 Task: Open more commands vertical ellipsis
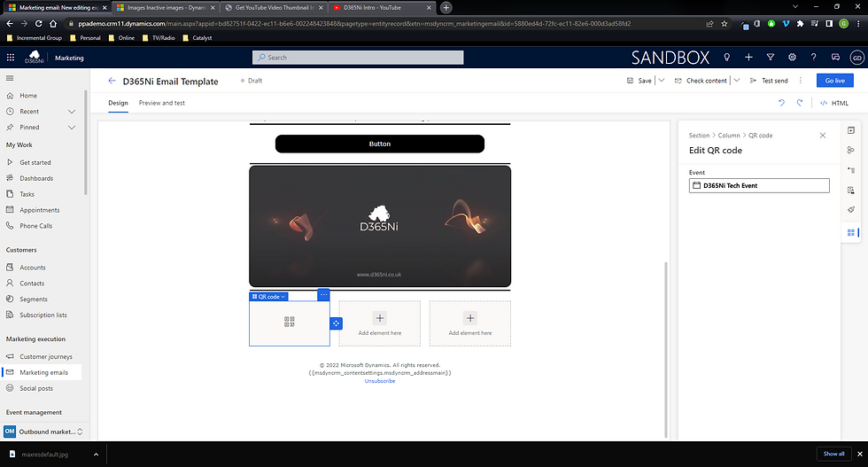click(x=801, y=81)
